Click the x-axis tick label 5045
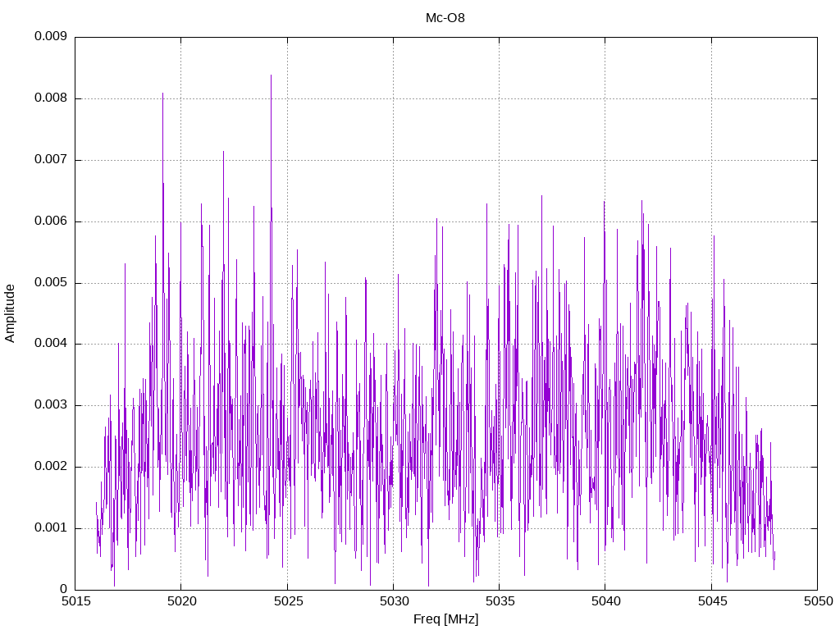Image resolution: width=840 pixels, height=630 pixels. [x=712, y=601]
